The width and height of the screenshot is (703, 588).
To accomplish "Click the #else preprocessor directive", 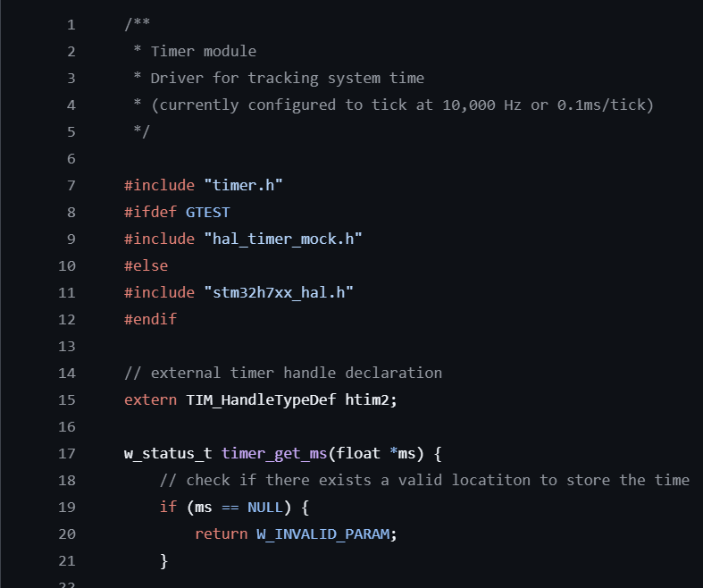I will [x=146, y=265].
